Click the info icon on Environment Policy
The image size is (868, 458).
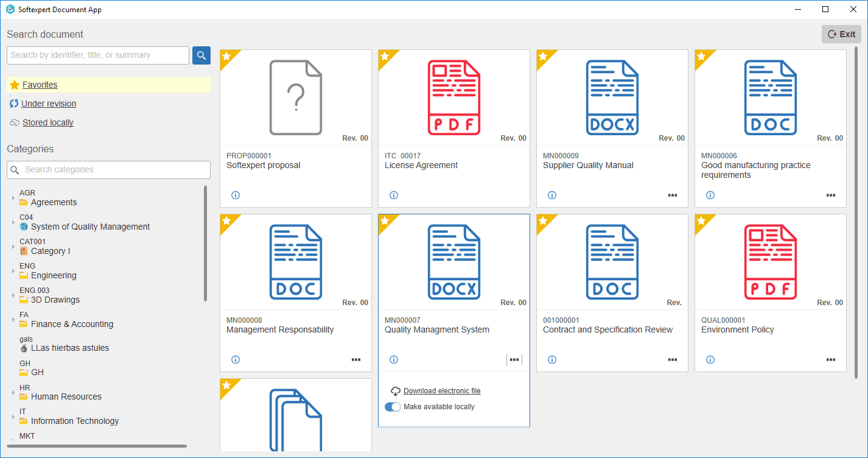(x=710, y=359)
